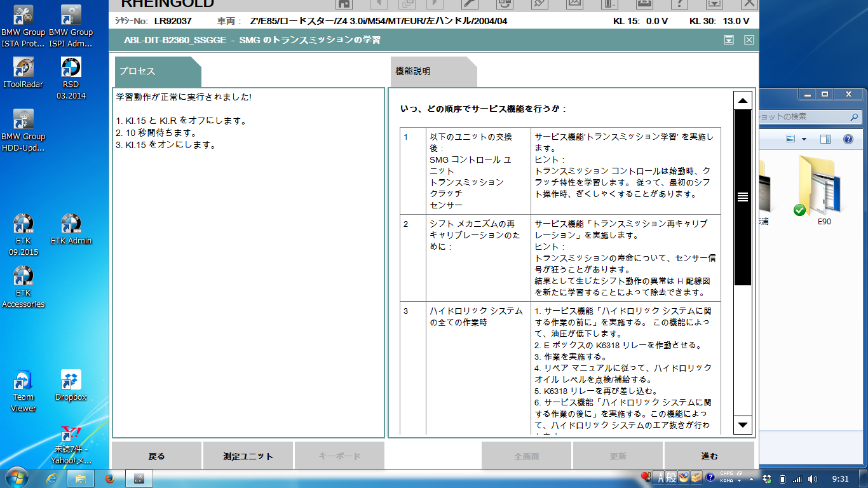The image size is (868, 488).
Task: Open BMW Group HDD-Update desktop icon
Action: (x=24, y=130)
